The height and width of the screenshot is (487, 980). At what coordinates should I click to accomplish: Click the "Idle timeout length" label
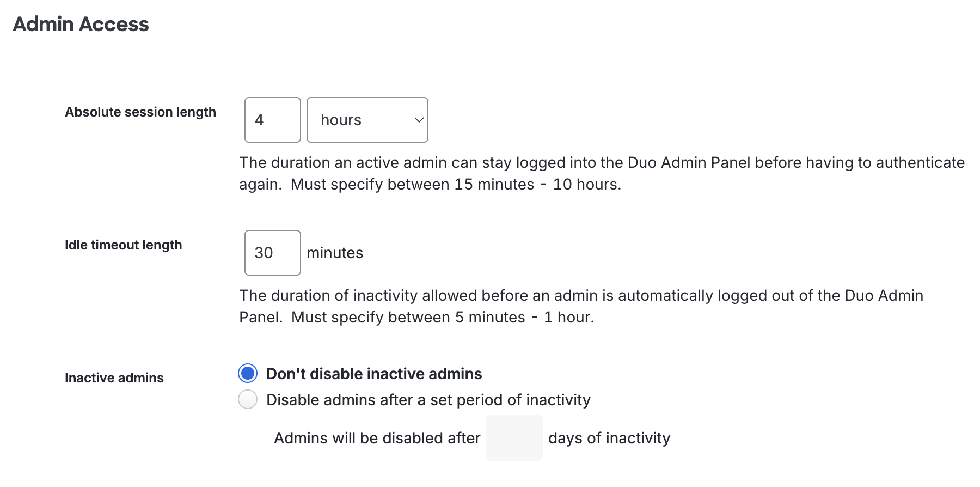tap(123, 245)
